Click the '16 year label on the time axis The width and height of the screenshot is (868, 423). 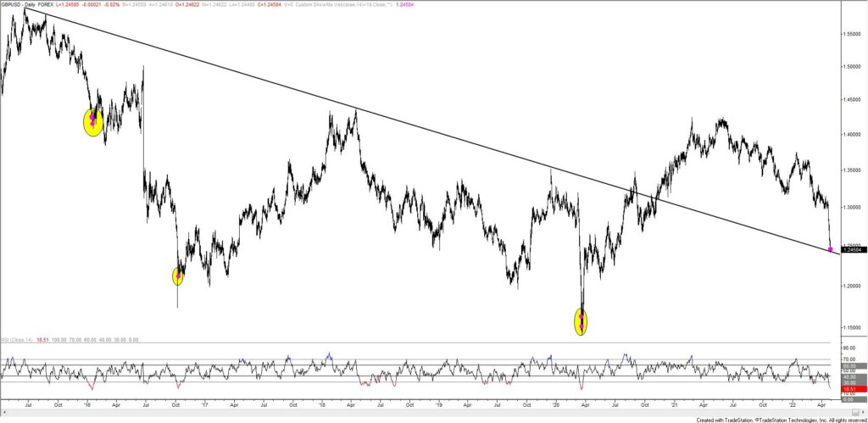click(88, 404)
